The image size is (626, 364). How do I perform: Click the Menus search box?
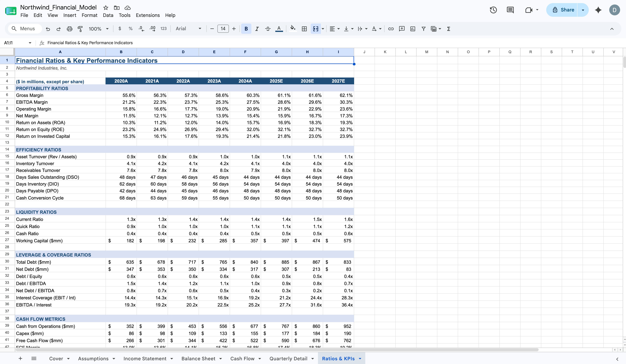pos(25,29)
